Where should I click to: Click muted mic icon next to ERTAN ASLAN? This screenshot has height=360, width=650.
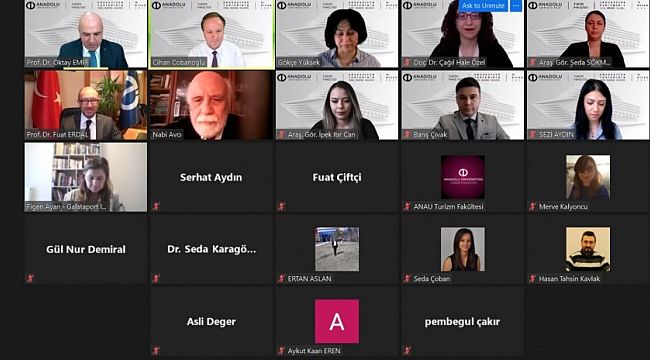coord(281,279)
